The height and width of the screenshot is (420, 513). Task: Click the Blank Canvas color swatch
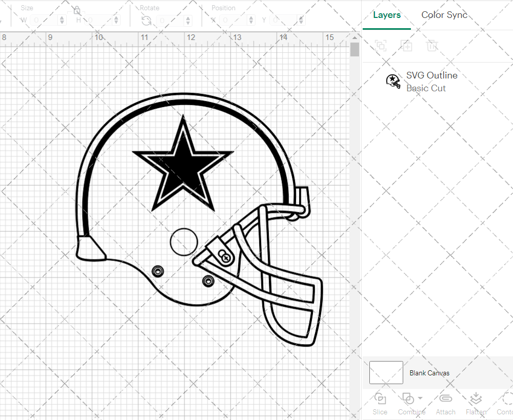point(386,373)
